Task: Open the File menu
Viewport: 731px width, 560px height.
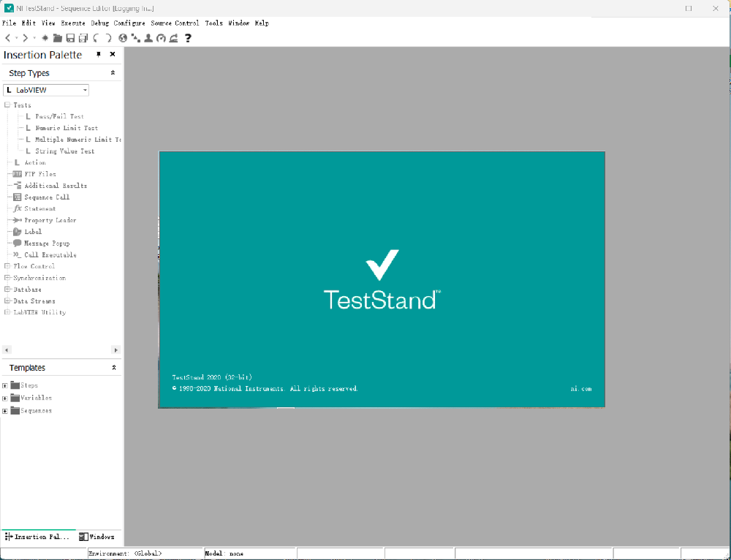Action: [9, 23]
